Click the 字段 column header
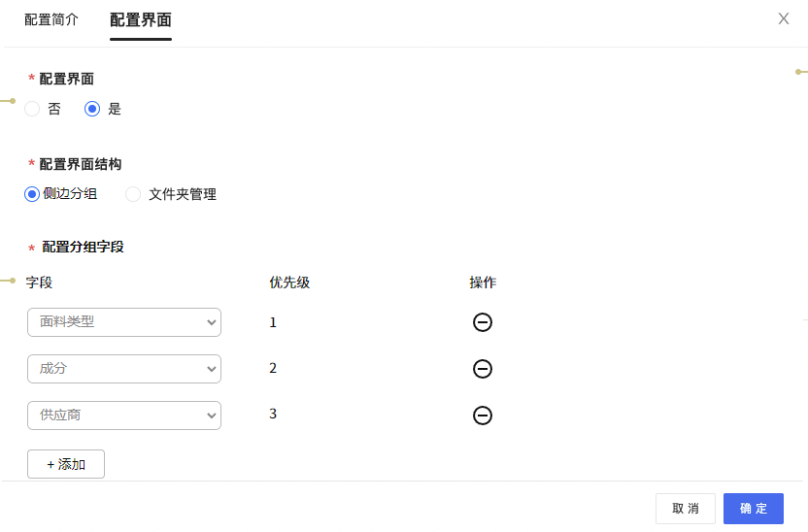 [x=39, y=283]
